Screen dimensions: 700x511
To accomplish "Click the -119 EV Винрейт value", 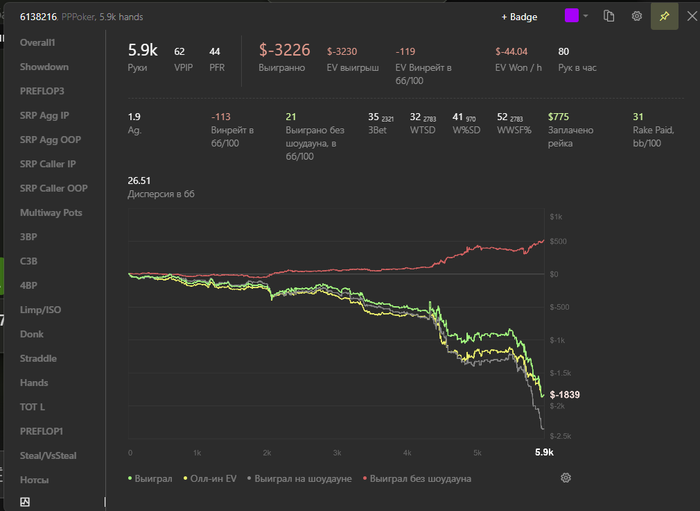I will coord(405,52).
